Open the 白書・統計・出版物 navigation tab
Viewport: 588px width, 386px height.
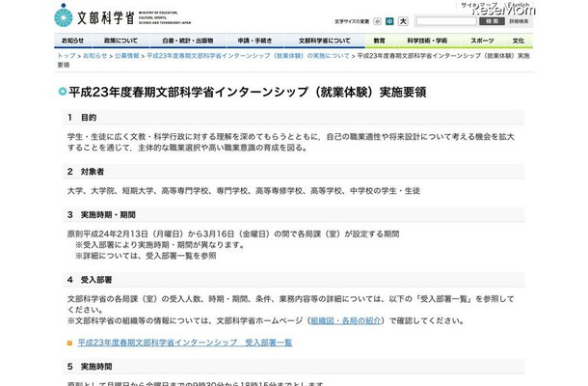click(x=188, y=41)
